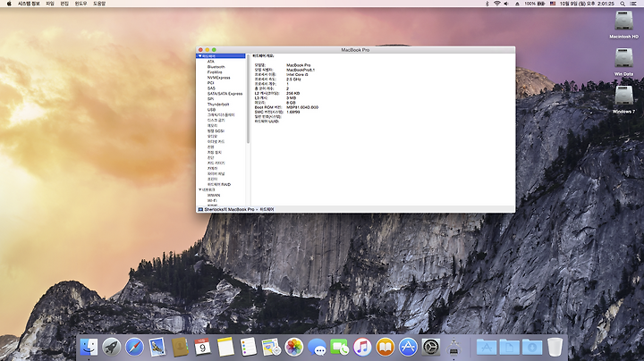Open Spotlight search magnifier icon
Viewport: 644px width, 361px height.
623,4
